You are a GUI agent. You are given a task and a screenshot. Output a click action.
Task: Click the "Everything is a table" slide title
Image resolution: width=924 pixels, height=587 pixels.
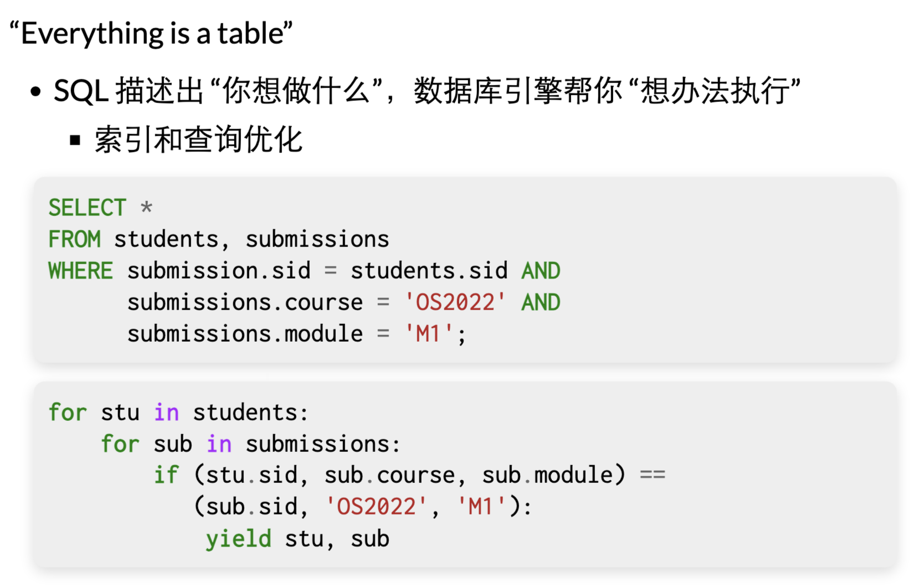point(151,33)
